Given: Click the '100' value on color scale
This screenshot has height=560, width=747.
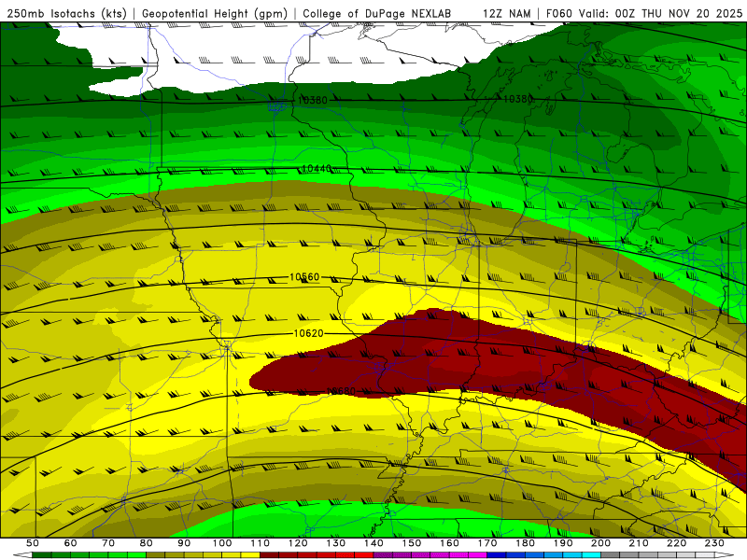Looking at the screenshot, I should coord(222,543).
